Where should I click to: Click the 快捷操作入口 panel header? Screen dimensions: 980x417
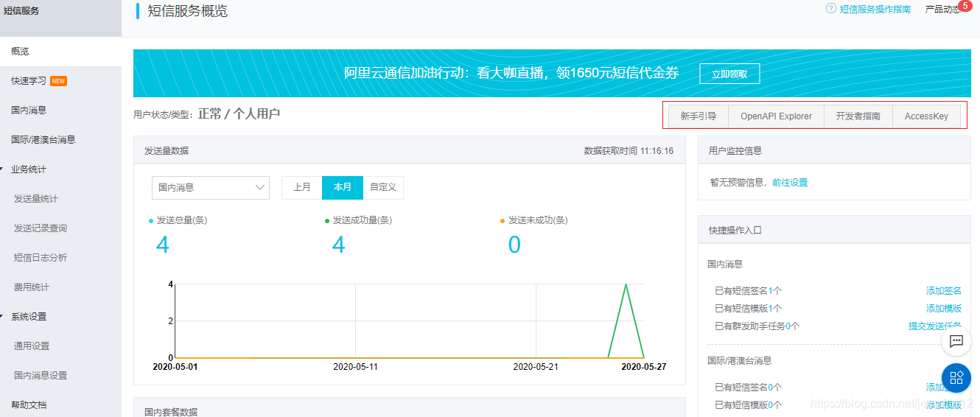[834, 230]
